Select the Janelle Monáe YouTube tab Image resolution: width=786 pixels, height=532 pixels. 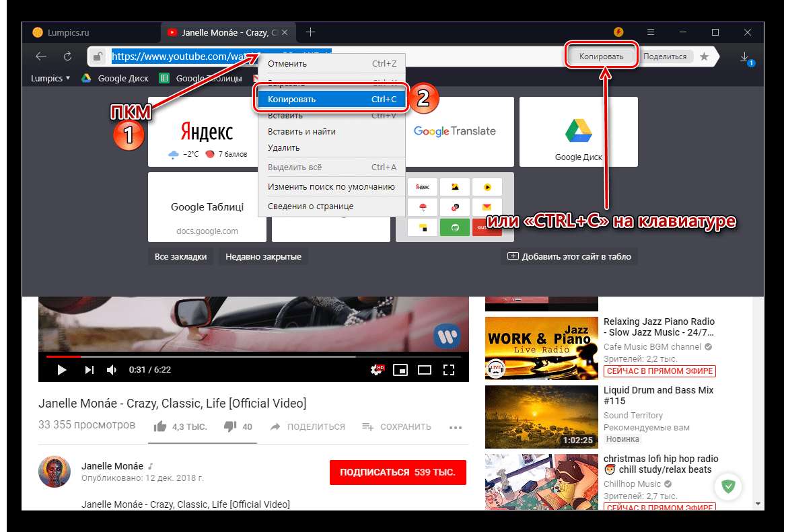coord(228,32)
